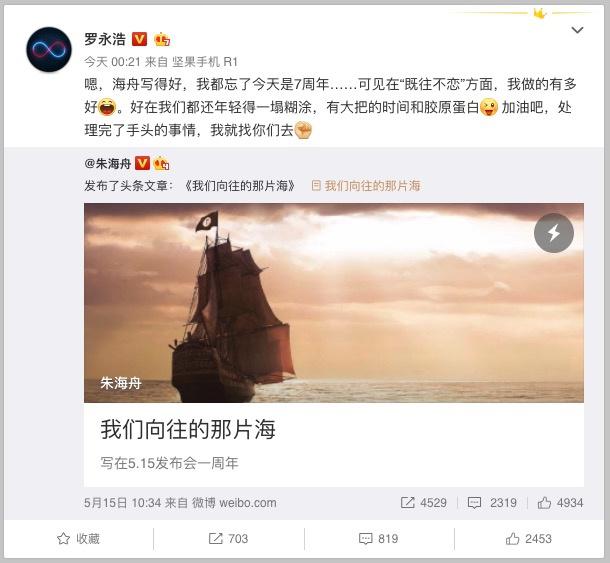Open comments showing 819
The height and width of the screenshot is (563, 610).
coord(379,538)
